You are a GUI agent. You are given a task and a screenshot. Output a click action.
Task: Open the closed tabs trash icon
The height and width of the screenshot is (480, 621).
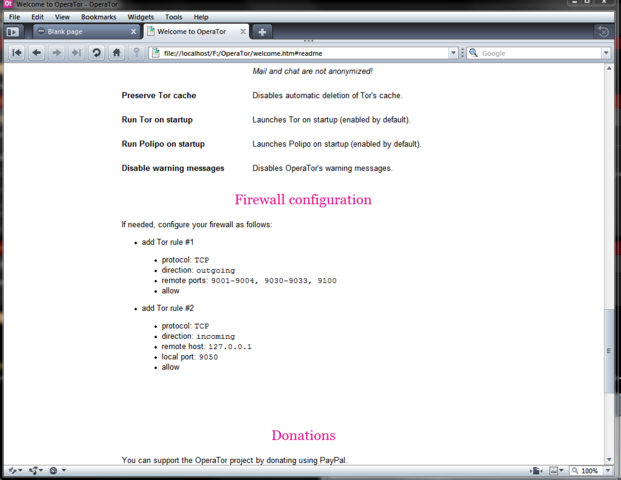point(603,32)
